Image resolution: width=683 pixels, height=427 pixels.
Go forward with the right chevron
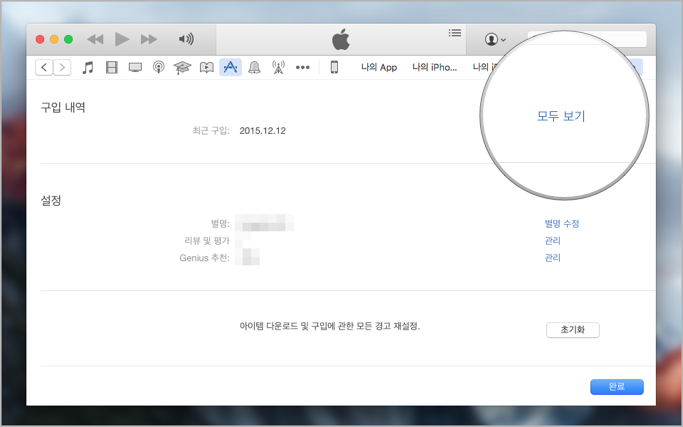click(62, 68)
